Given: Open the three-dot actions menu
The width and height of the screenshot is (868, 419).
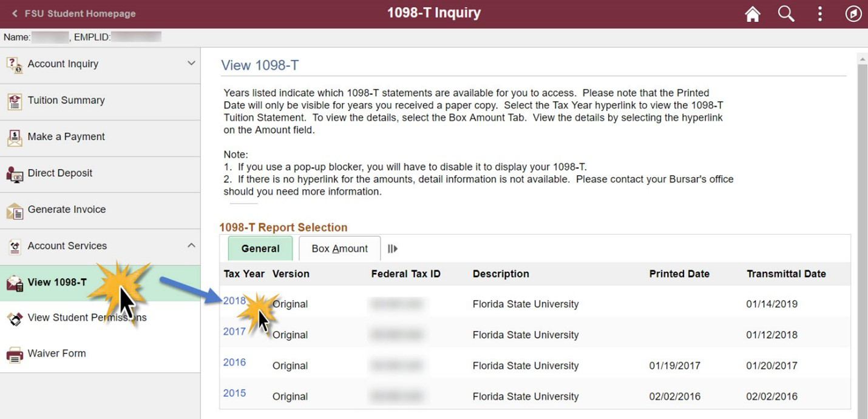Looking at the screenshot, I should tap(819, 14).
